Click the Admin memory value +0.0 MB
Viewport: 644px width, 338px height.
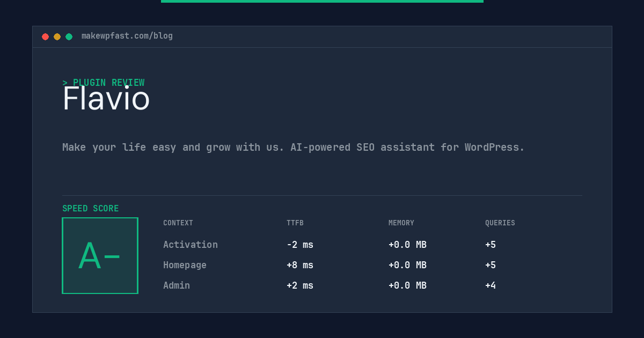[407, 285]
